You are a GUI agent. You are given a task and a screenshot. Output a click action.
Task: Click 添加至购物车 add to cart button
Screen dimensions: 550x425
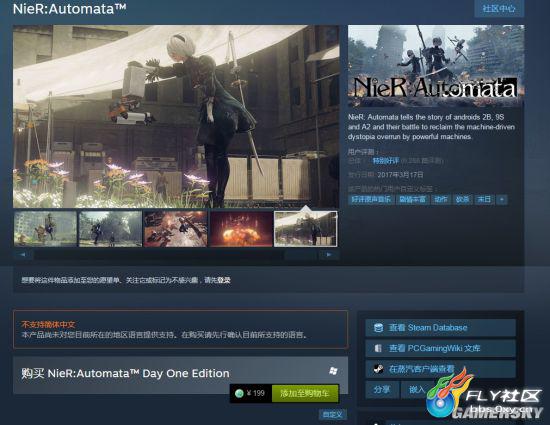pyautogui.click(x=305, y=393)
